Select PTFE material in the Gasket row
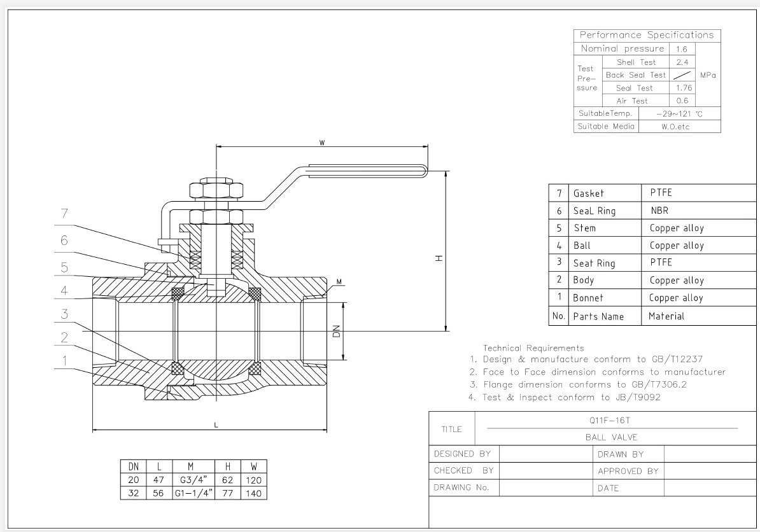Screen dimensions: 760x532 tap(661, 192)
